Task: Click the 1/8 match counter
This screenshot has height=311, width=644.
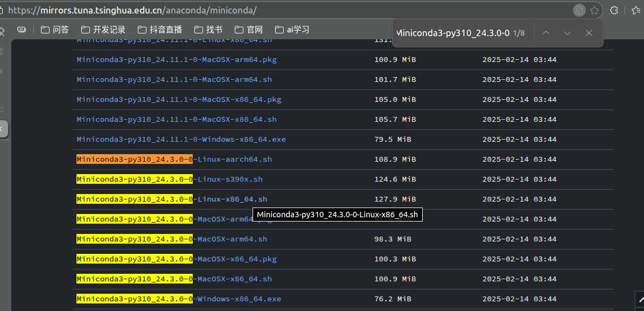Action: pos(519,33)
